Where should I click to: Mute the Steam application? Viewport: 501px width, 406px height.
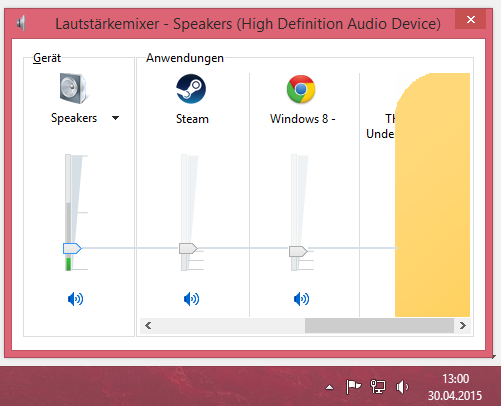pyautogui.click(x=191, y=299)
